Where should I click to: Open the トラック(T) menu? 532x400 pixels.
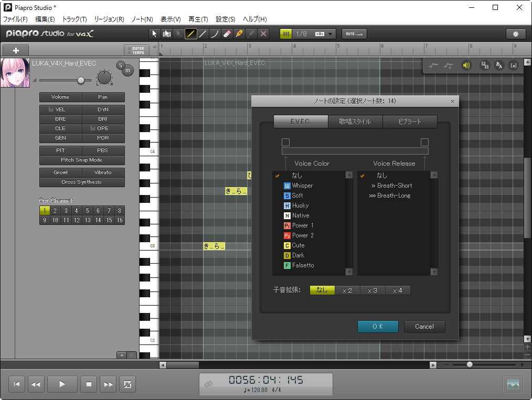tap(75, 19)
